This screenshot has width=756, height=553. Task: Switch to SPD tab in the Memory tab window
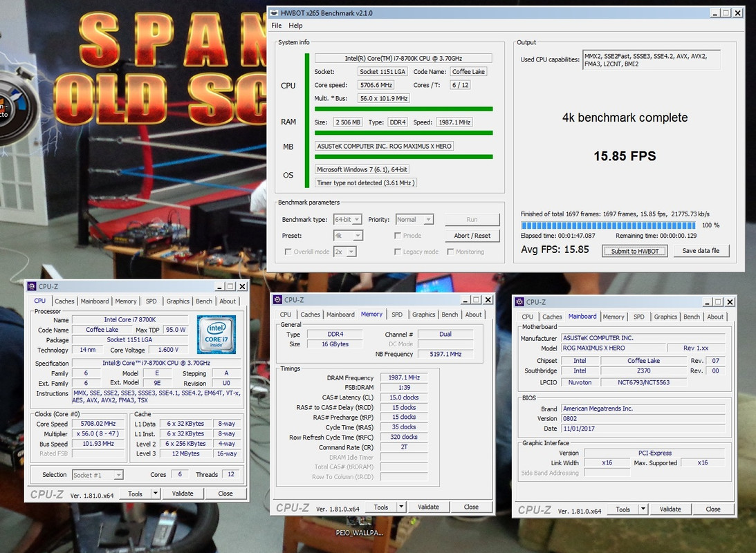point(397,315)
